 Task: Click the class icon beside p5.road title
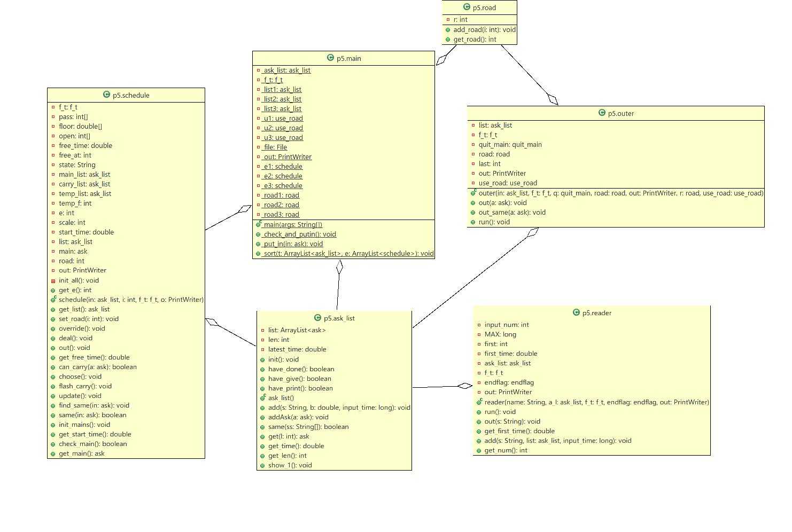point(467,7)
